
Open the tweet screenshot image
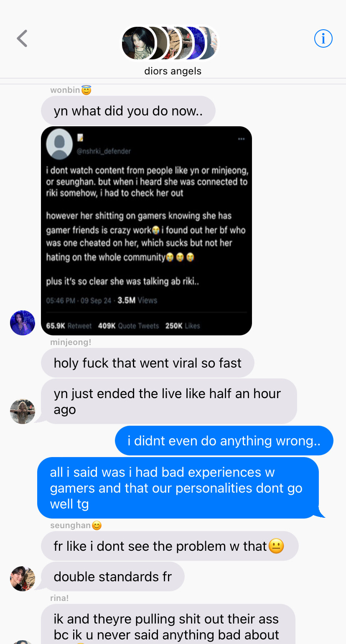146,231
